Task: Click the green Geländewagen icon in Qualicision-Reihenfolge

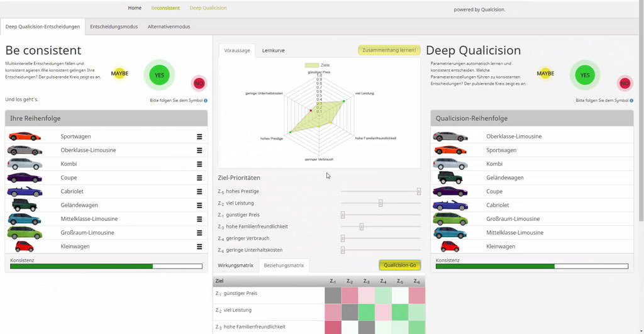Action: tap(450, 178)
